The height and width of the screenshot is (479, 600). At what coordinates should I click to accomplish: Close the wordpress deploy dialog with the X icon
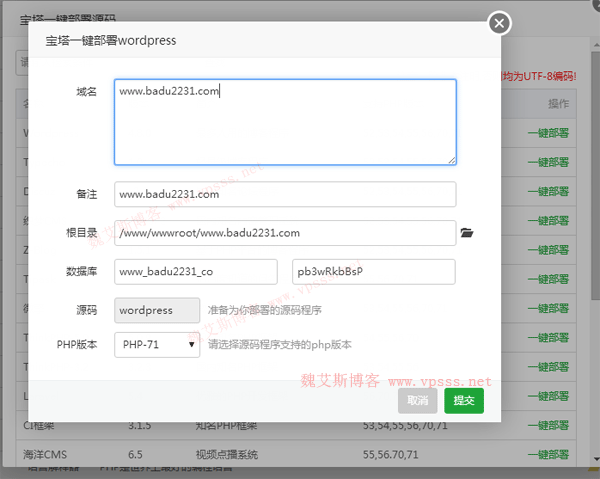(499, 23)
